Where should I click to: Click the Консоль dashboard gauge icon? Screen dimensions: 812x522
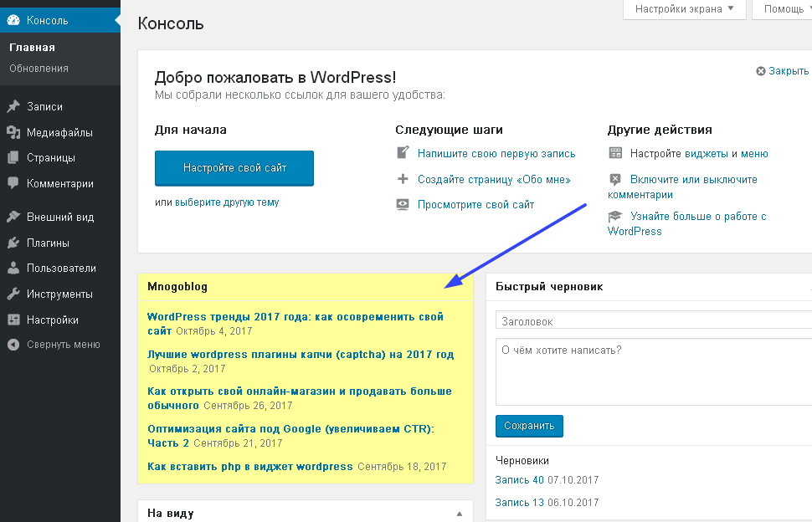point(13,20)
